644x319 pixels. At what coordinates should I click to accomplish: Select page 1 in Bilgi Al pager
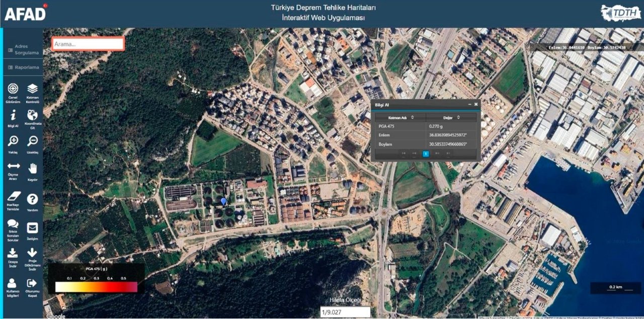[x=426, y=153]
